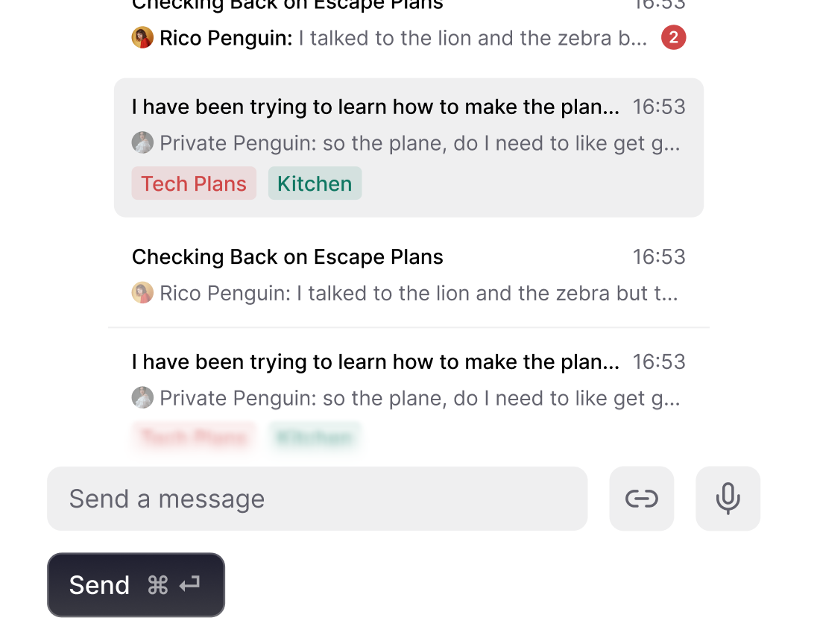This screenshot has height=644, width=817.
Task: Click the Kitchen tag in the highlighted conversation
Action: [315, 183]
